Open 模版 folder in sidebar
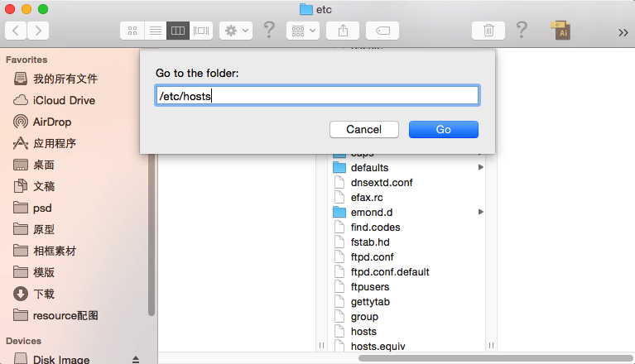The height and width of the screenshot is (364, 635). (x=34, y=272)
